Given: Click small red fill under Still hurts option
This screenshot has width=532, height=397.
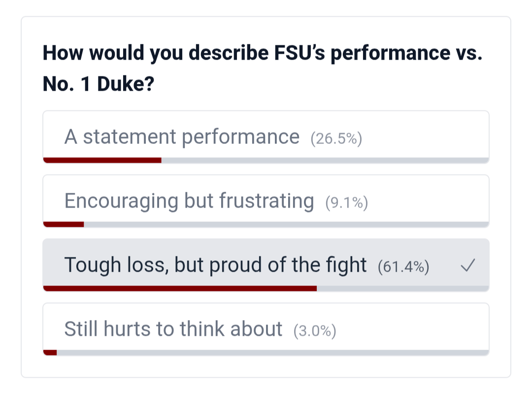Looking at the screenshot, I should point(50,353).
